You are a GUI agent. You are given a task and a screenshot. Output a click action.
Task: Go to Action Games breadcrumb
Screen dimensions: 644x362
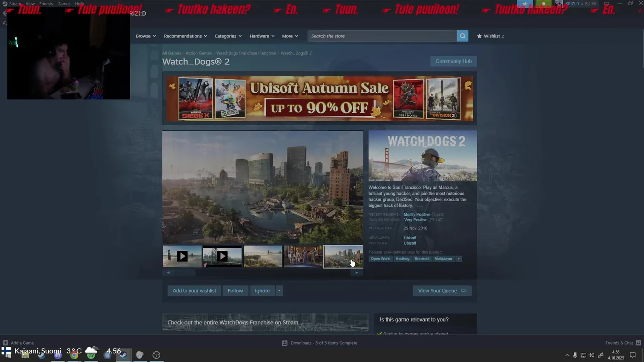coord(198,53)
